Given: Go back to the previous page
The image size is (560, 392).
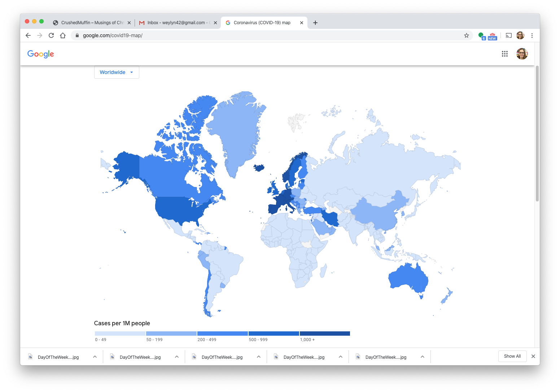Looking at the screenshot, I should pos(28,35).
